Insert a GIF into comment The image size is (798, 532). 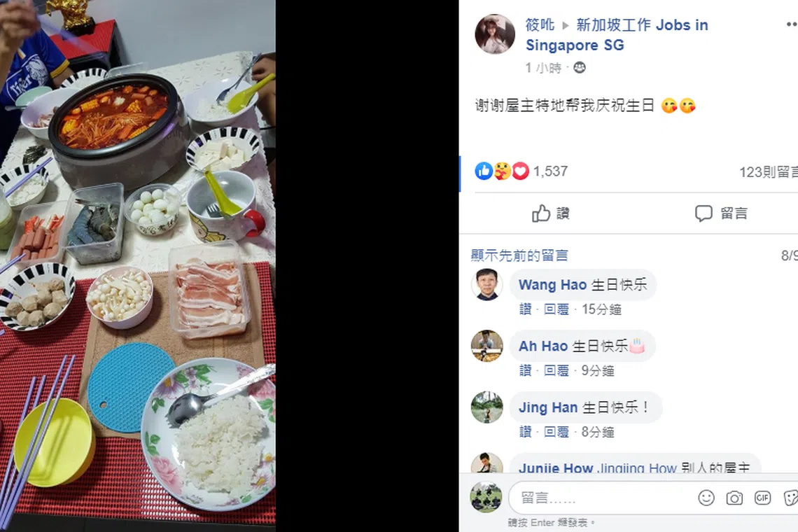click(762, 498)
